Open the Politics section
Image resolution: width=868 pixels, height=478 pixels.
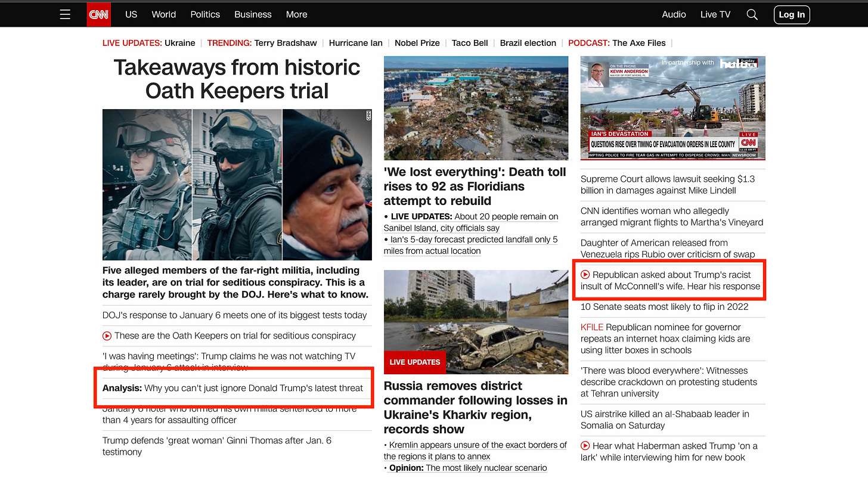pyautogui.click(x=205, y=14)
